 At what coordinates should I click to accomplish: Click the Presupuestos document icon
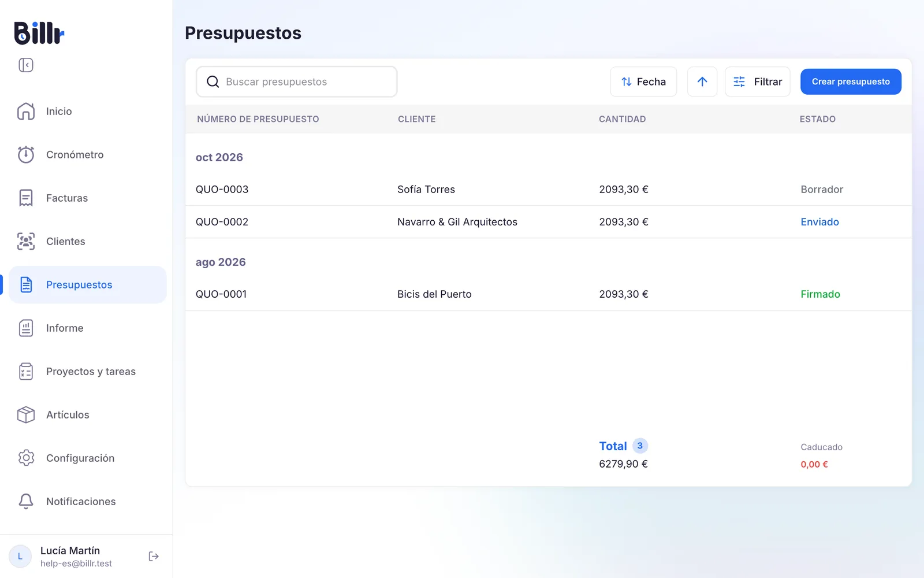click(x=26, y=284)
